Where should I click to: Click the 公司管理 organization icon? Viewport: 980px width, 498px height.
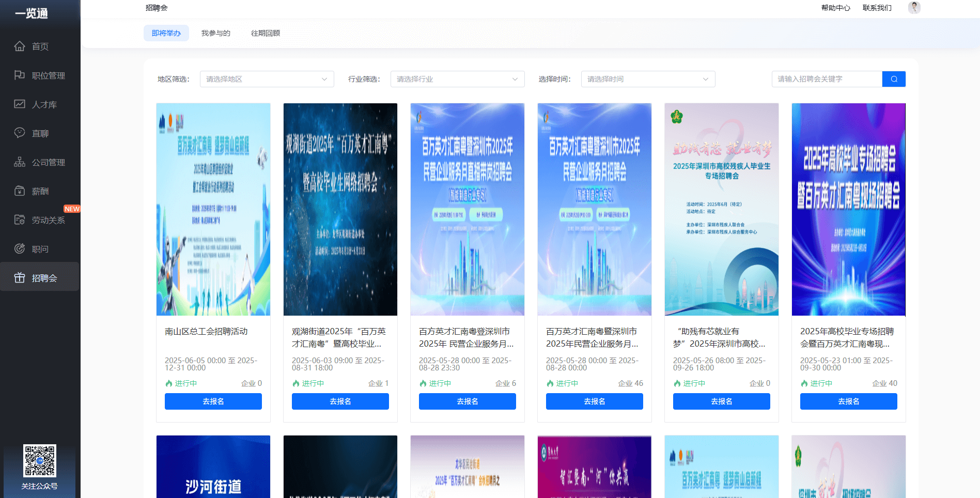pos(20,162)
